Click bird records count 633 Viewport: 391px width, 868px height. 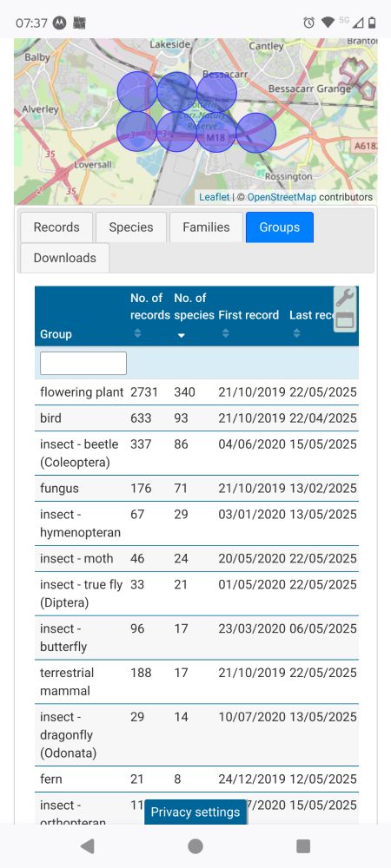tap(141, 418)
